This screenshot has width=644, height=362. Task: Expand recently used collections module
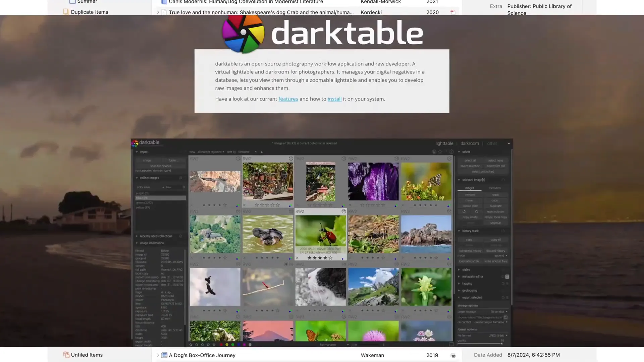click(x=137, y=236)
